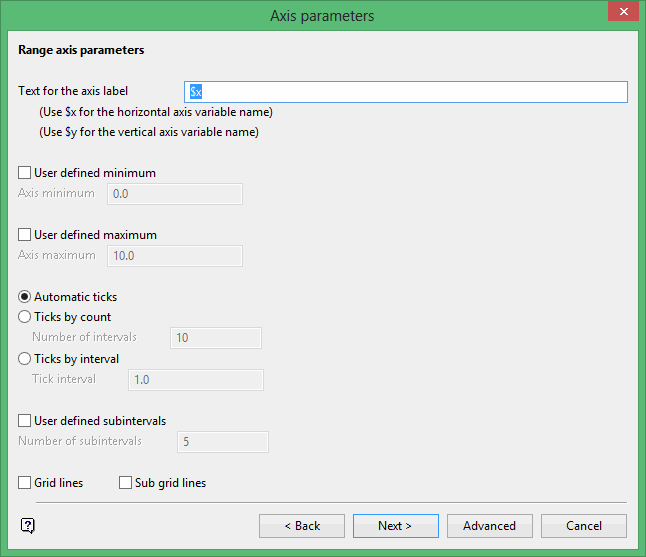The height and width of the screenshot is (557, 646).
Task: Turn on Grid lines checkbox
Action: point(25,483)
